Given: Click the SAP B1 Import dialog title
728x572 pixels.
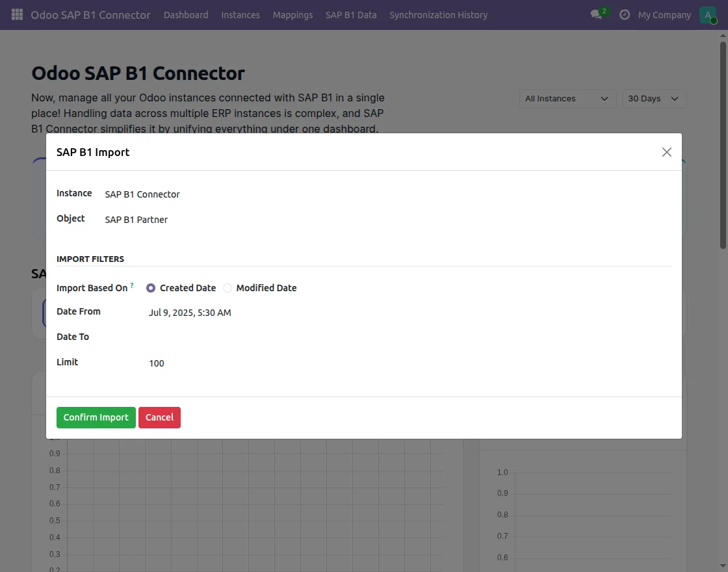Looking at the screenshot, I should (x=93, y=152).
